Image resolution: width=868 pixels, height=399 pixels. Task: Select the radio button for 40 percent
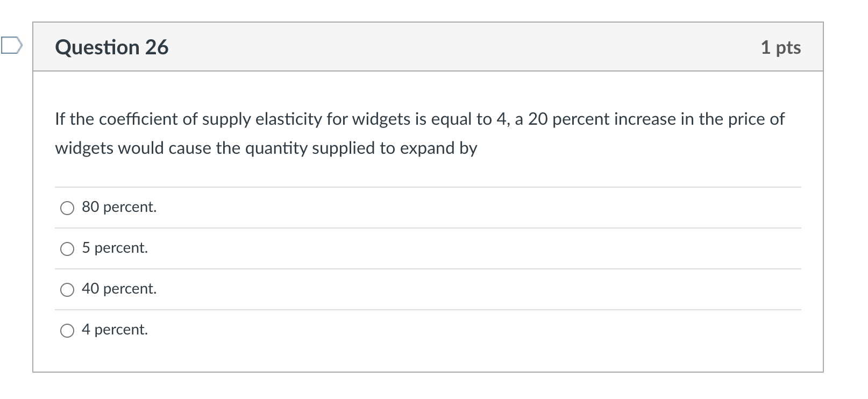point(67,289)
